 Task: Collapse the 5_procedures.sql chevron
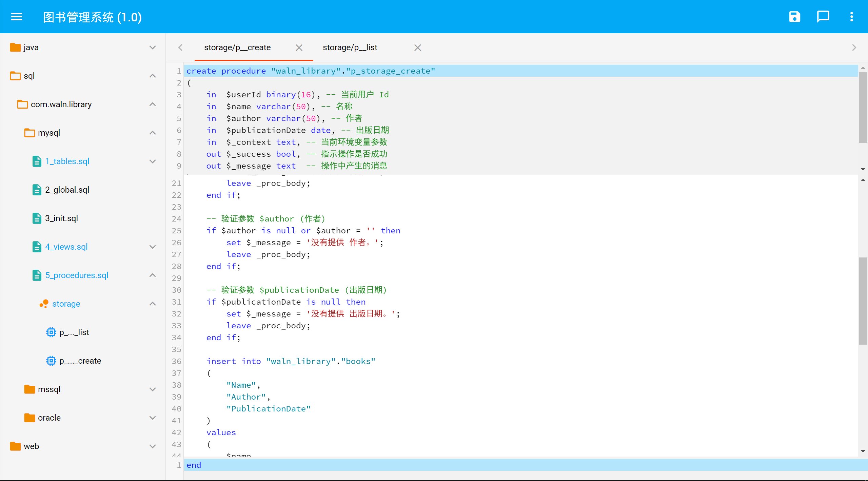click(x=153, y=275)
